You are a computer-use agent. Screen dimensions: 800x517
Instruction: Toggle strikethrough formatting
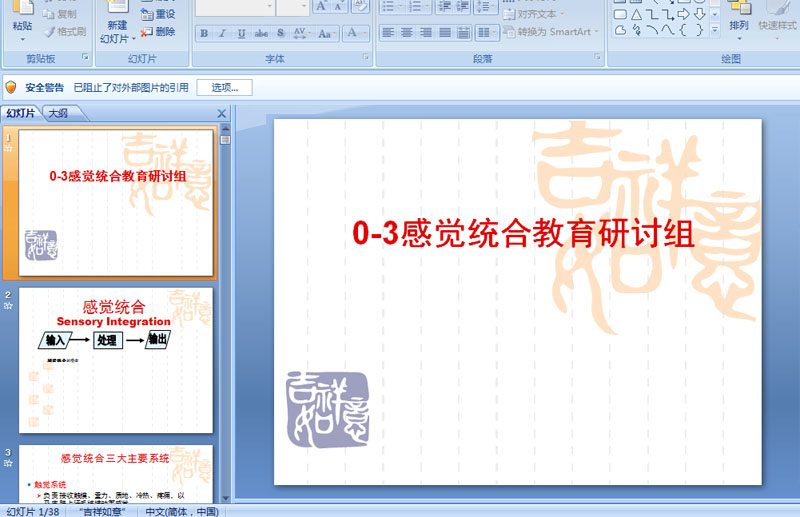[261, 33]
